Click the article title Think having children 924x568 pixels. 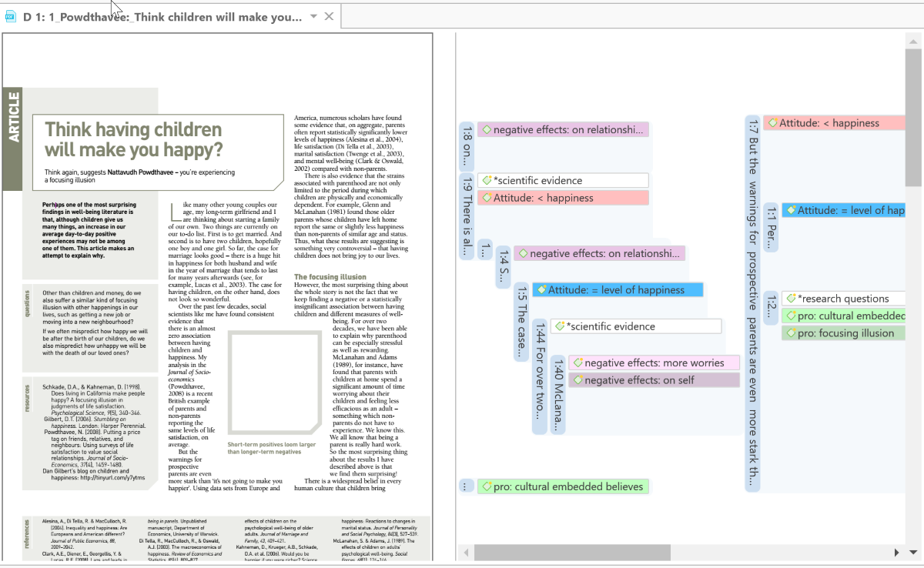tap(133, 139)
